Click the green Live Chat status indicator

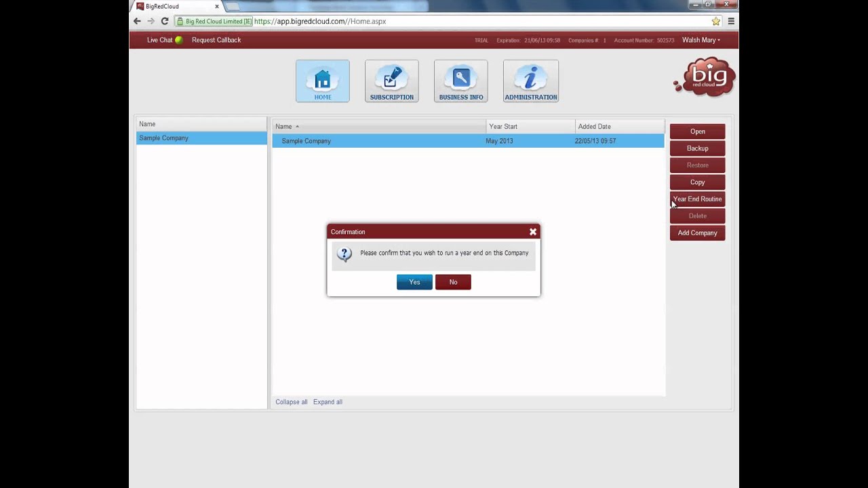pyautogui.click(x=179, y=40)
